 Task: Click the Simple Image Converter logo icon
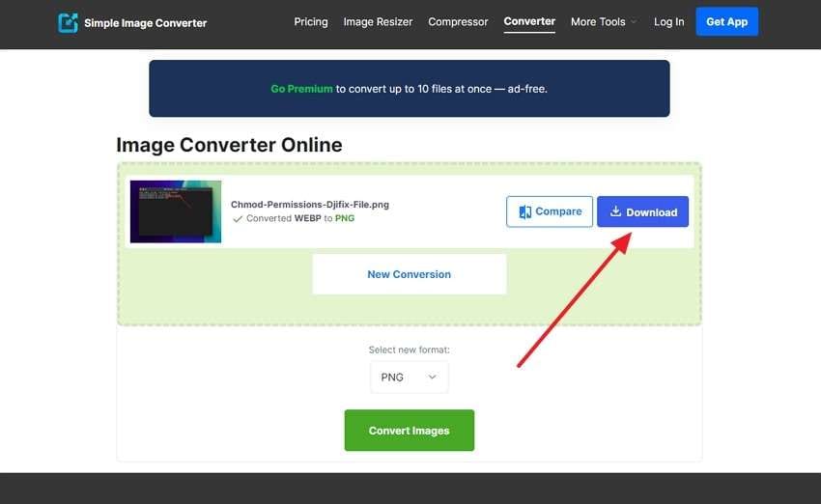(x=68, y=22)
